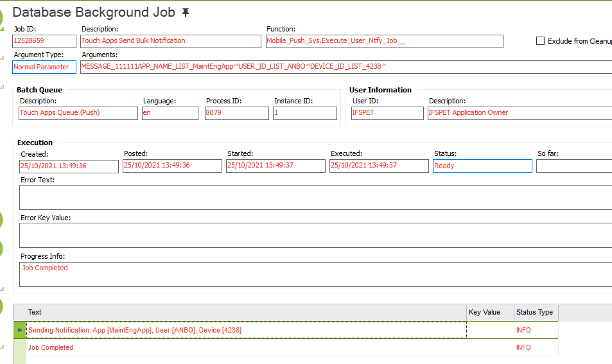Viewport: 612px width, 364px height.
Task: Click the Arguments field starting with MESSAGE_111111
Action: pyautogui.click(x=346, y=67)
